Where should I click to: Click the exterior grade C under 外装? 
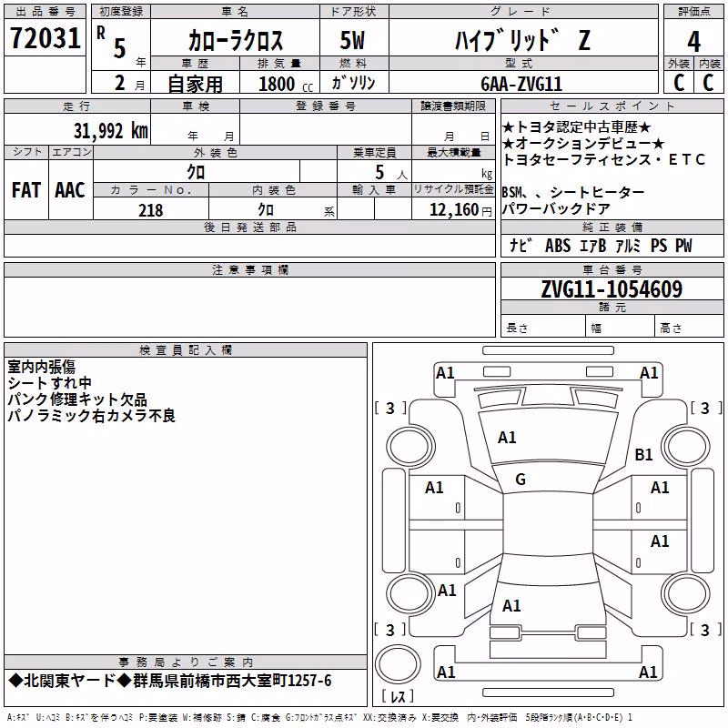679,83
